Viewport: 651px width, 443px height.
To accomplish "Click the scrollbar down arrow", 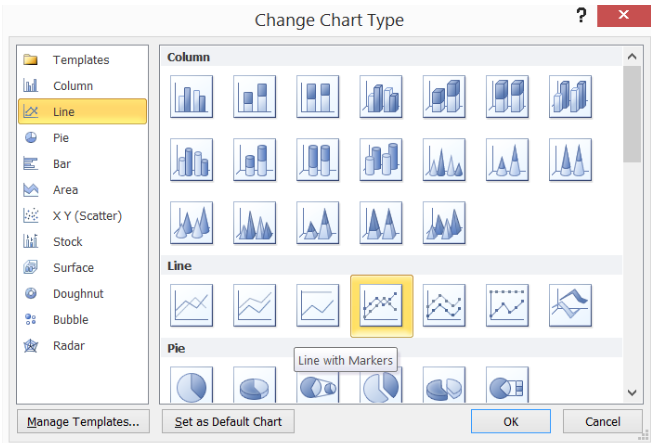I will pos(632,392).
